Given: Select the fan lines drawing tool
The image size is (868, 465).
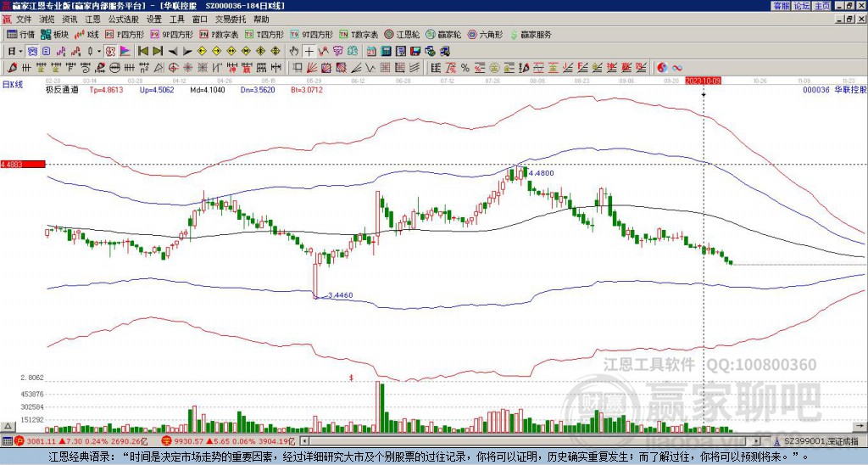Looking at the screenshot, I should click(312, 68).
